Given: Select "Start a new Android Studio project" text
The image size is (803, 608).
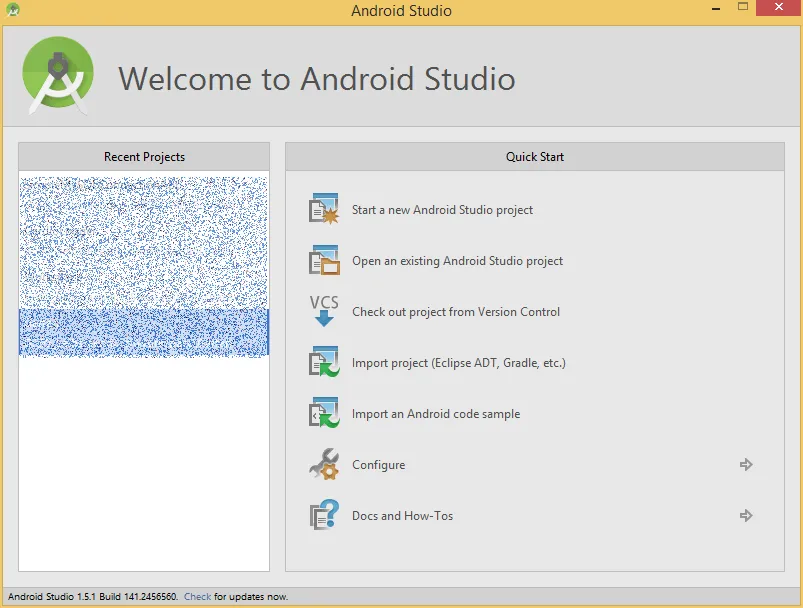Looking at the screenshot, I should tap(442, 210).
